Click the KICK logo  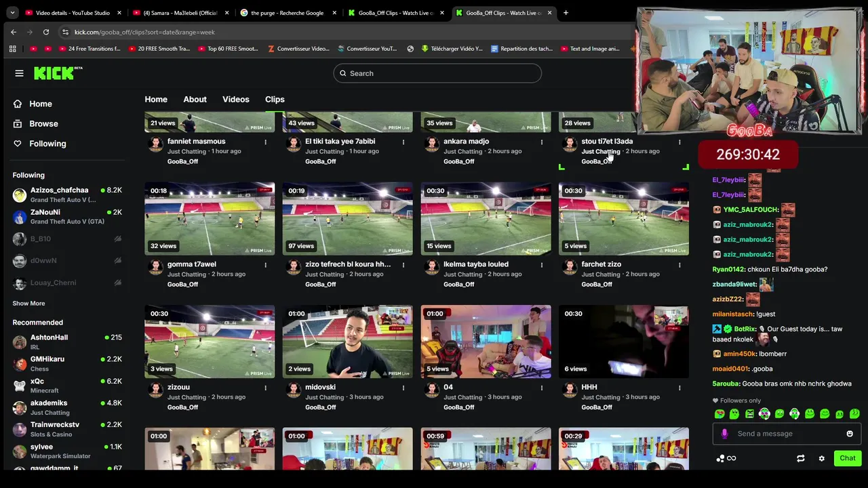tap(58, 73)
